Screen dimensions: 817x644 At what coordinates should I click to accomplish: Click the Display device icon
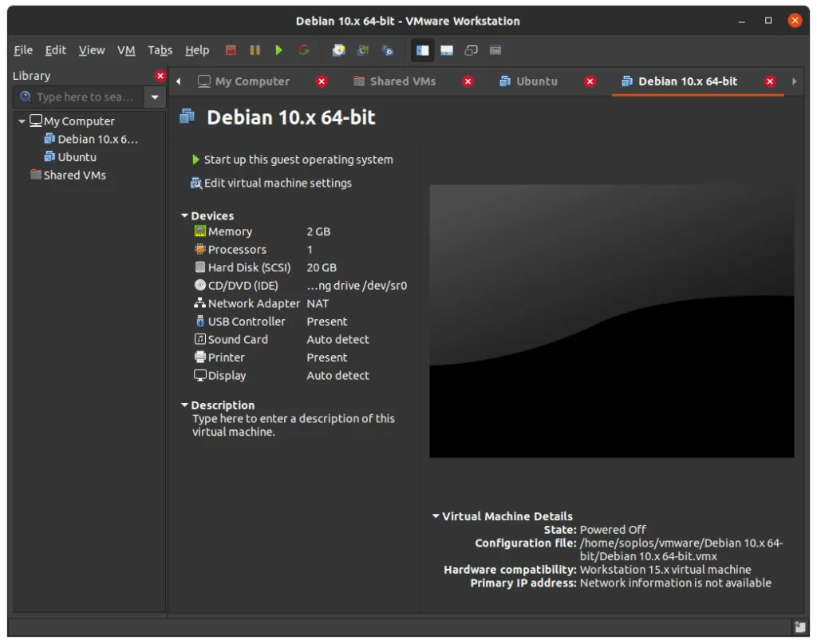[x=200, y=375]
